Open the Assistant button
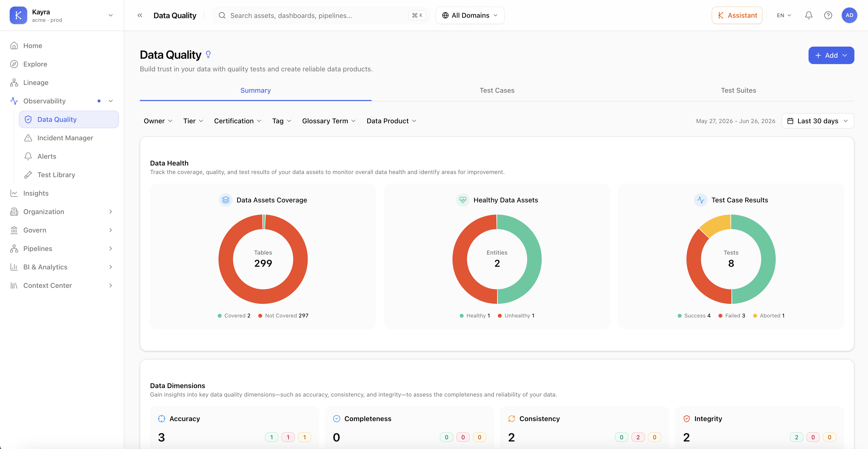 click(737, 15)
